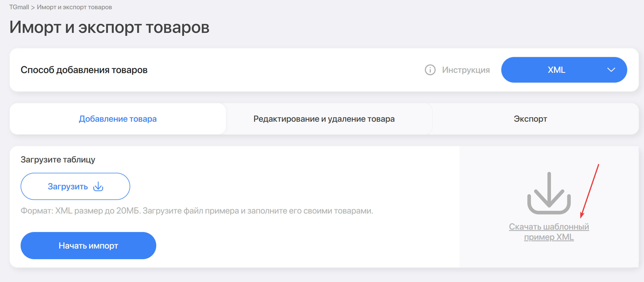The height and width of the screenshot is (282, 644).
Task: Switch to the Добавление товара tab
Action: point(118,119)
